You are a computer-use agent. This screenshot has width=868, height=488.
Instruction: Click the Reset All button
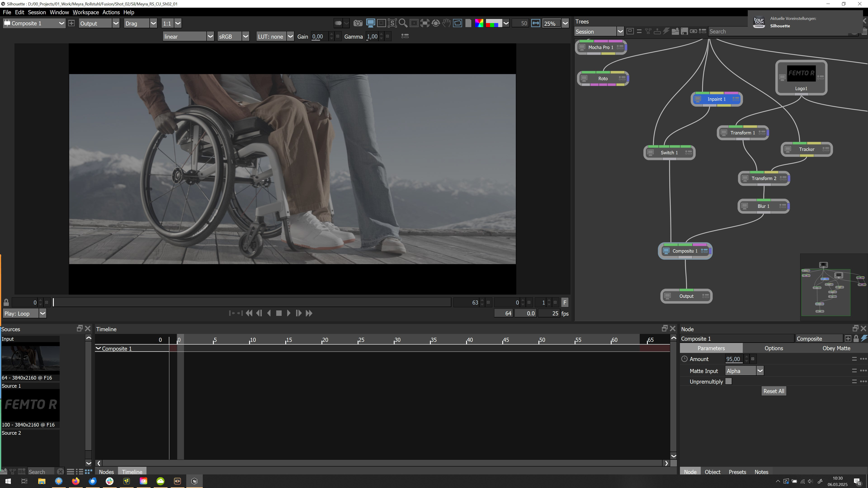773,391
